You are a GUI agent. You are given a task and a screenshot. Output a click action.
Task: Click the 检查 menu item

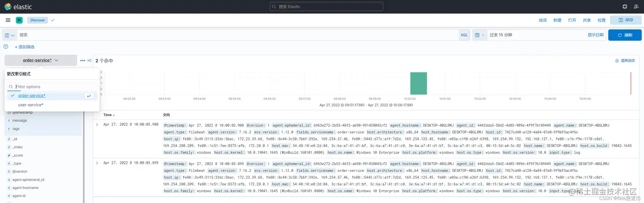pos(601,20)
